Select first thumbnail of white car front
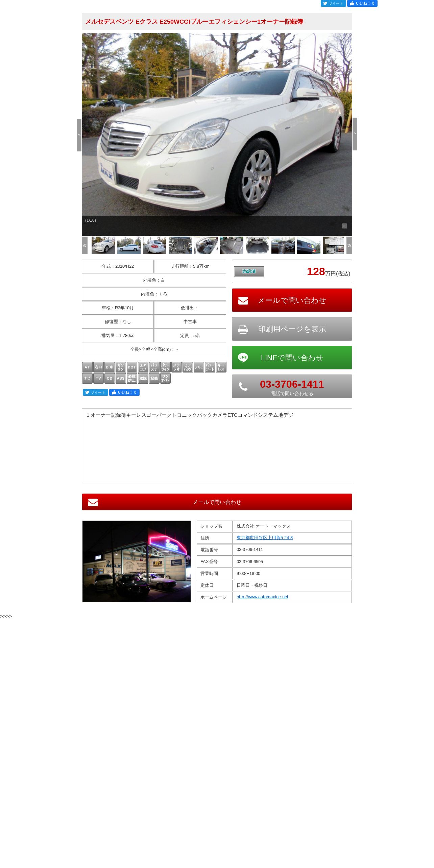434x868 pixels. tap(103, 245)
